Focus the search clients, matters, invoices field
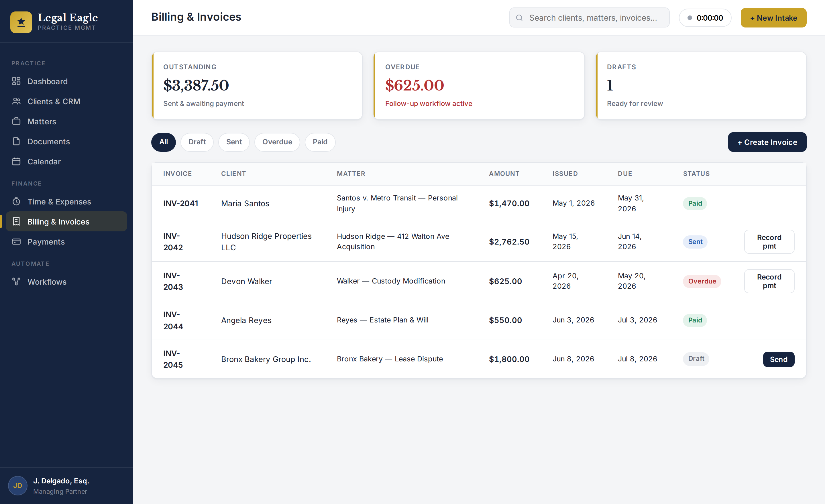This screenshot has width=825, height=504. click(589, 18)
